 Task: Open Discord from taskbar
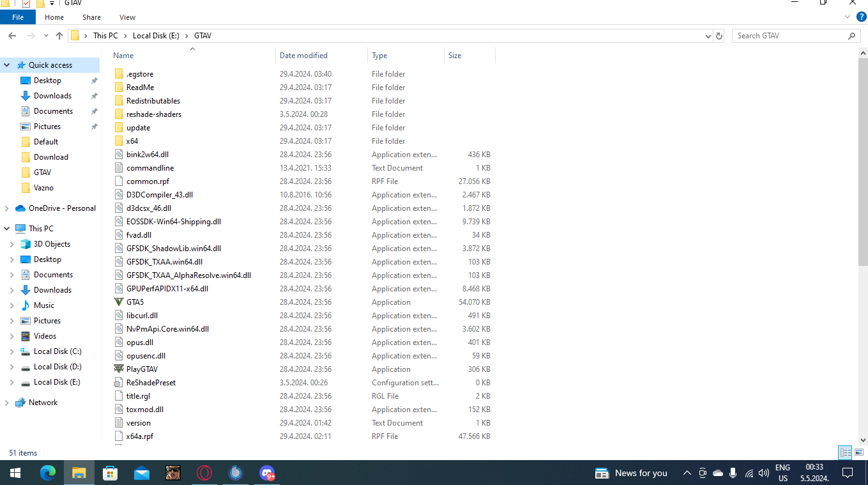point(267,473)
